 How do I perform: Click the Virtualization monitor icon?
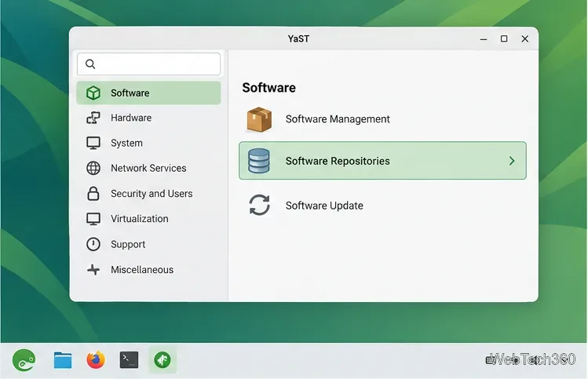click(x=93, y=219)
